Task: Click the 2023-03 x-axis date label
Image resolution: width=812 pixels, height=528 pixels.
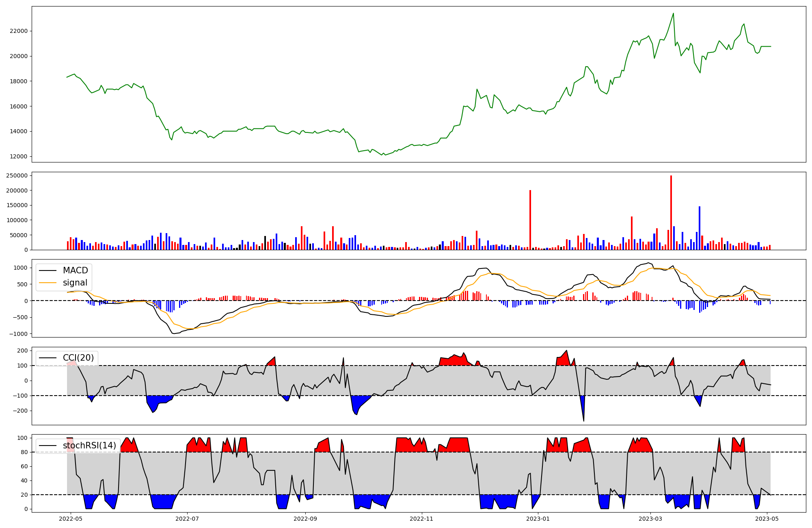Action: coord(650,518)
